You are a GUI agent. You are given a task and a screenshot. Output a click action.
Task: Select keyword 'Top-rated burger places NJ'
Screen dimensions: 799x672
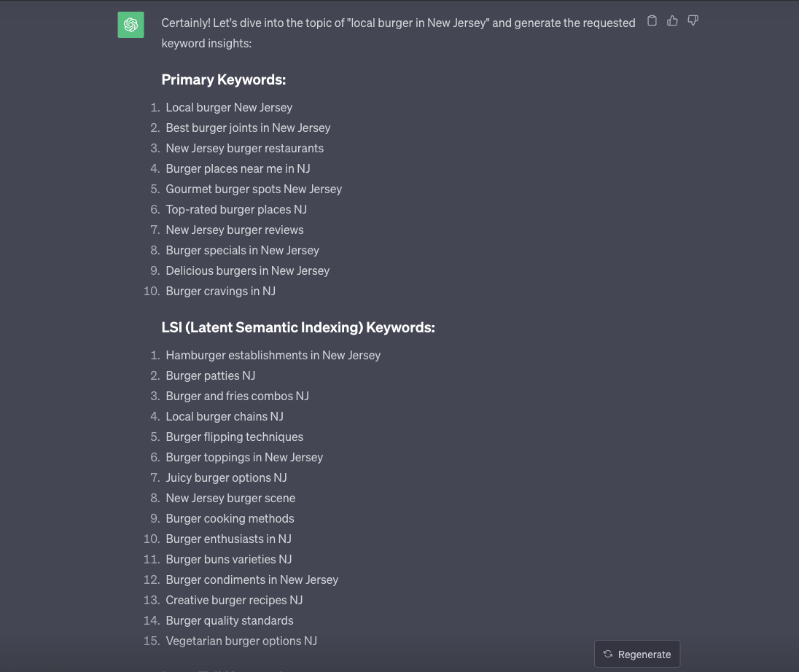(236, 209)
